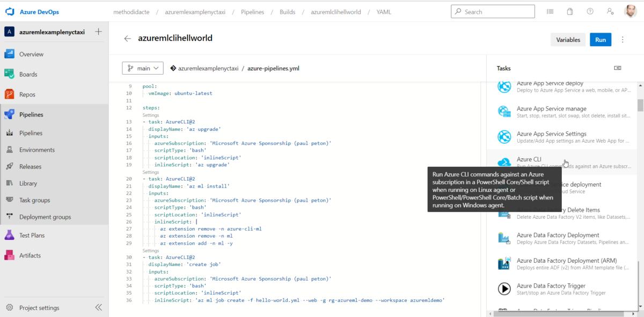The image size is (644, 317).
Task: Click the Run button
Action: point(601,39)
